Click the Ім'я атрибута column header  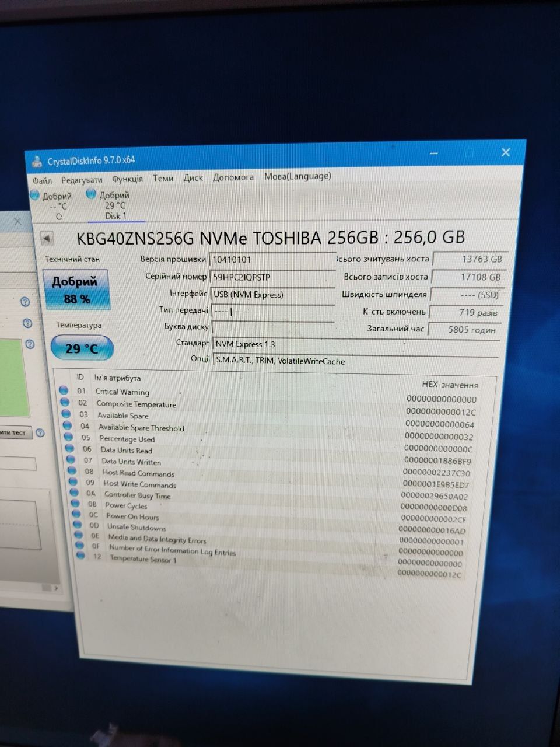[x=117, y=378]
